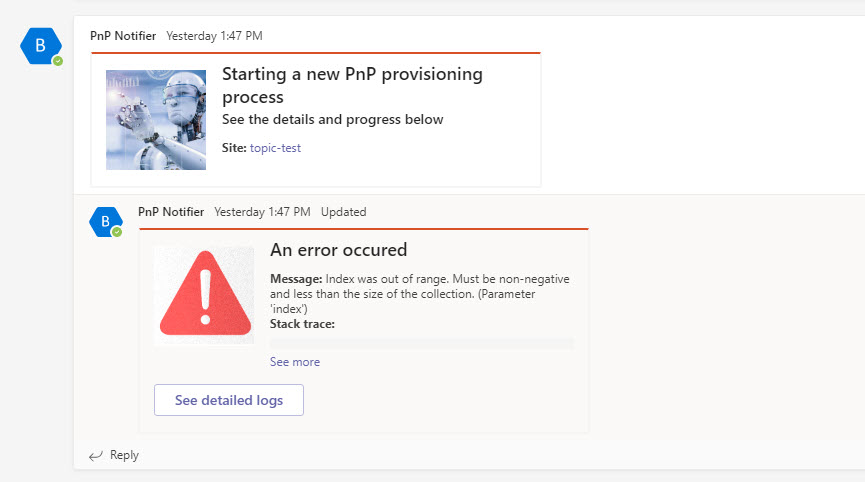This screenshot has height=482, width=865.
Task: Click the green presence badge on the error reply avatar
Action: point(117,232)
